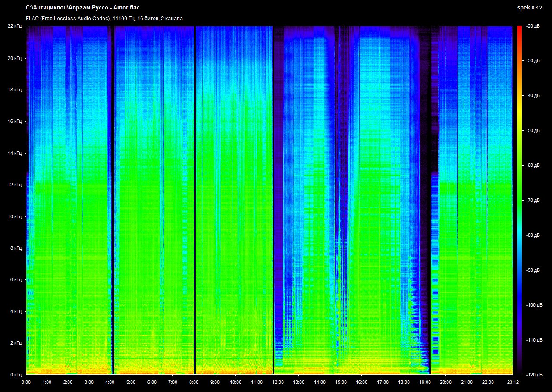Click the 22 кГц frequency label

(x=15, y=26)
